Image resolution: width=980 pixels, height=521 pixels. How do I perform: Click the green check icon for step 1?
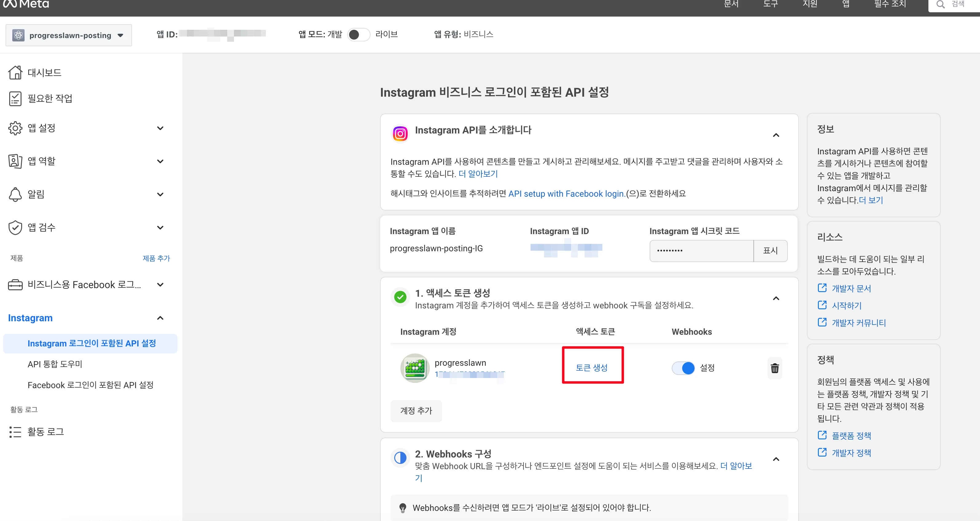pos(400,297)
